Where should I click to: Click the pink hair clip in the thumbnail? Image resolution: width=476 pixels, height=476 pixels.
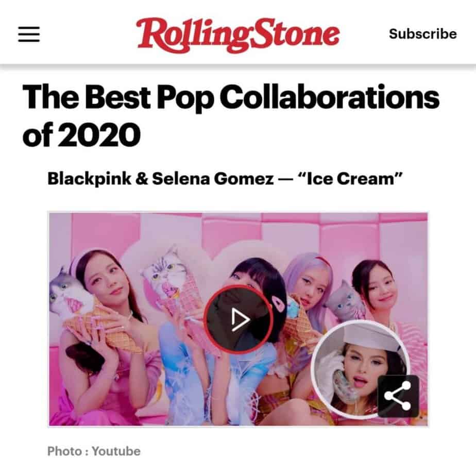coord(278,303)
